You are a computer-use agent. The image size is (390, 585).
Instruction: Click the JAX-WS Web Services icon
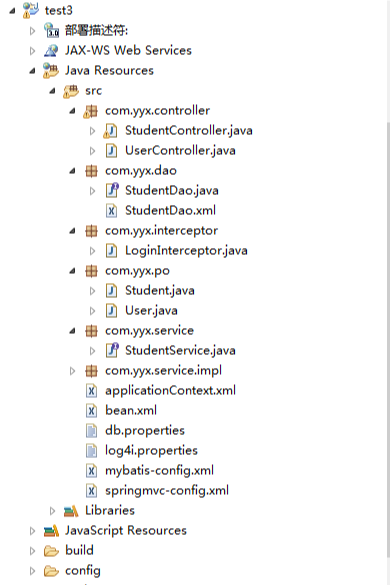[x=51, y=50]
